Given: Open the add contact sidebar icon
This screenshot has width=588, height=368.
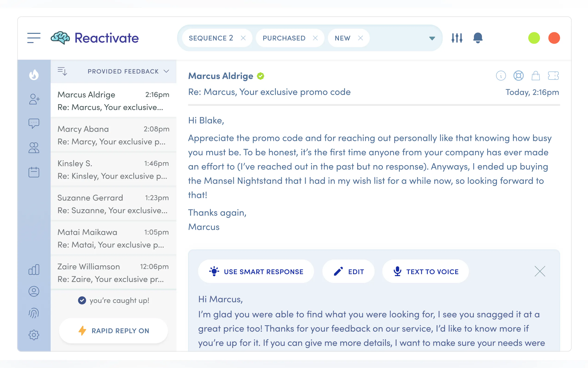Looking at the screenshot, I should click(34, 99).
